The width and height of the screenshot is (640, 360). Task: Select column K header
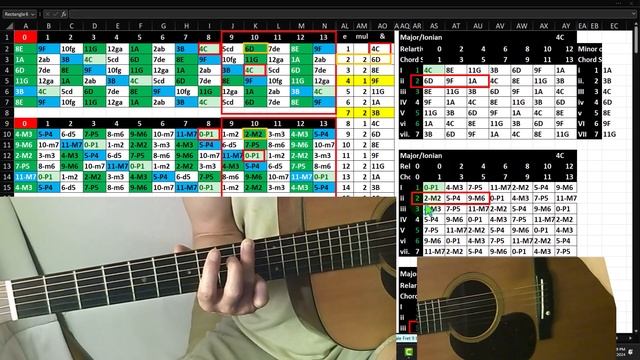tap(255, 26)
